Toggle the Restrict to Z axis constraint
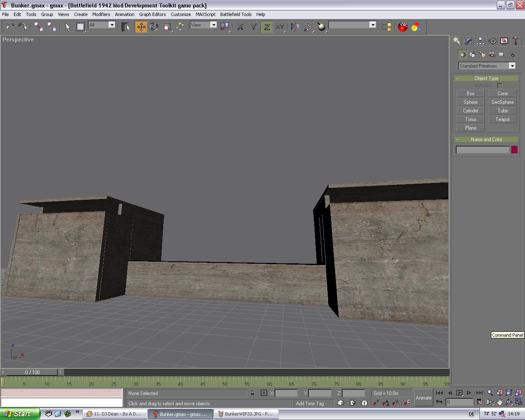 [x=267, y=27]
